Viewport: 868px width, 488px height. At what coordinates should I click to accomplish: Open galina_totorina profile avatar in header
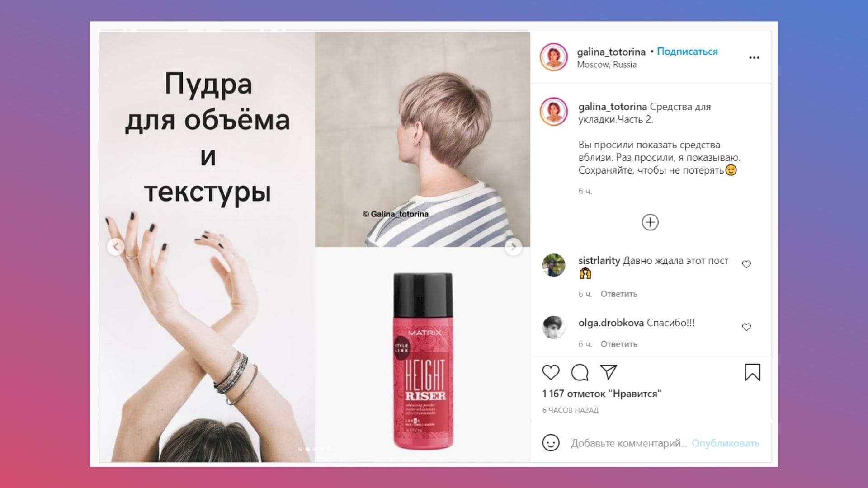pyautogui.click(x=554, y=57)
